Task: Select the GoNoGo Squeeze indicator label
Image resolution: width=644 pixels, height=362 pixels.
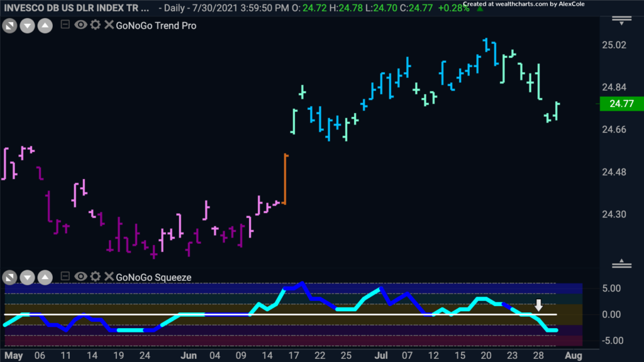Action: (x=153, y=277)
